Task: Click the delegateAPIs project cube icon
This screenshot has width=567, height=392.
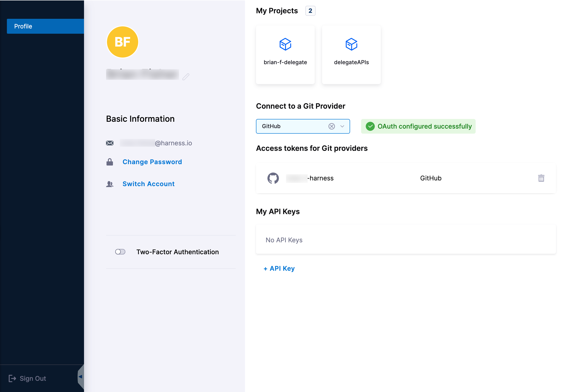Action: [x=351, y=44]
